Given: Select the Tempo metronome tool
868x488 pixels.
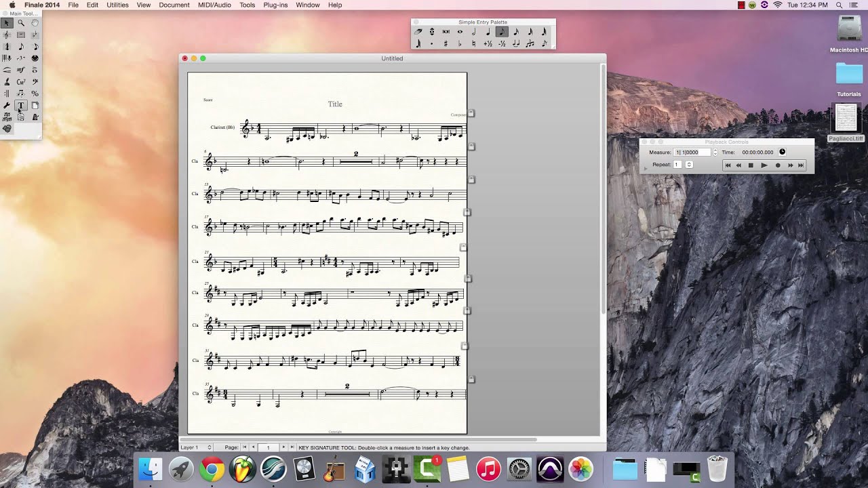Looking at the screenshot, I should coord(35,117).
